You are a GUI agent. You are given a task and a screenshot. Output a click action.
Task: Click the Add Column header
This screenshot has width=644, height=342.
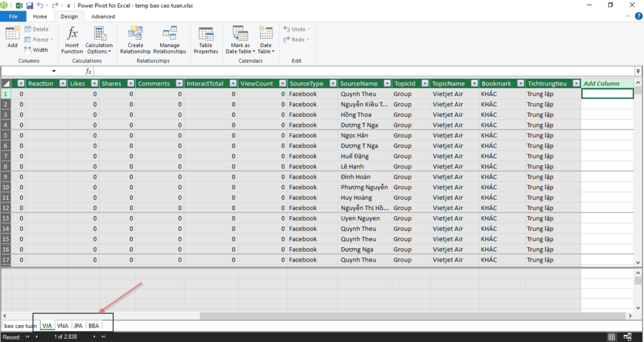(x=607, y=84)
